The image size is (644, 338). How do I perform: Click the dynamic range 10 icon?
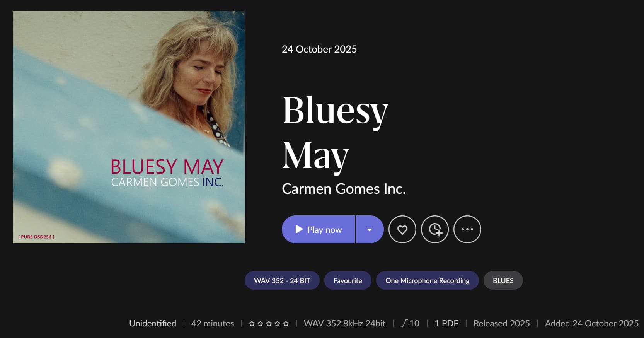(404, 323)
